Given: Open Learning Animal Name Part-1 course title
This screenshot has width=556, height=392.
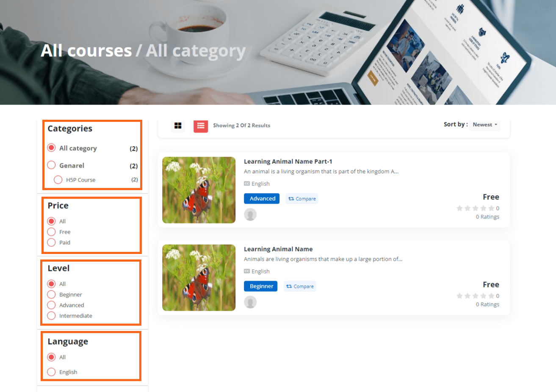Looking at the screenshot, I should pyautogui.click(x=288, y=162).
